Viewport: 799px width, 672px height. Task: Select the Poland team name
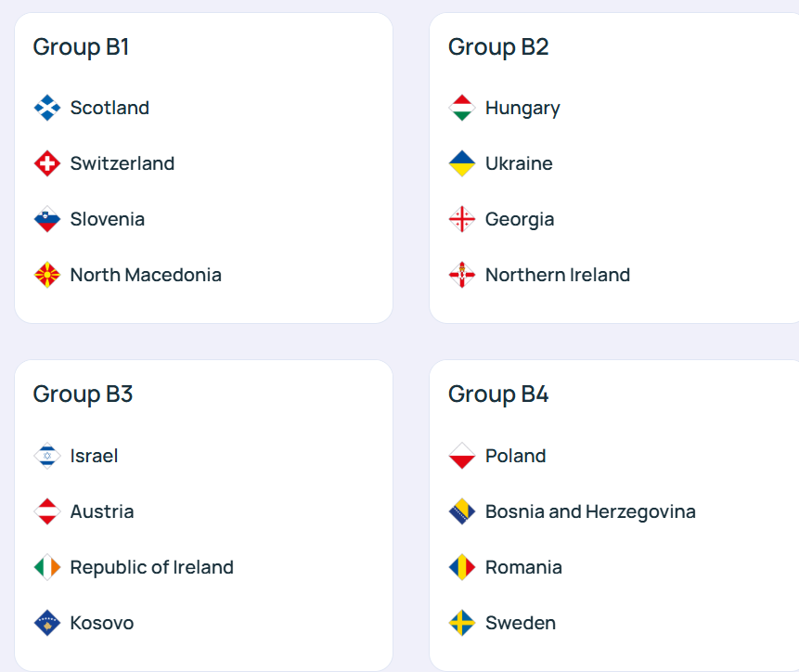click(516, 456)
